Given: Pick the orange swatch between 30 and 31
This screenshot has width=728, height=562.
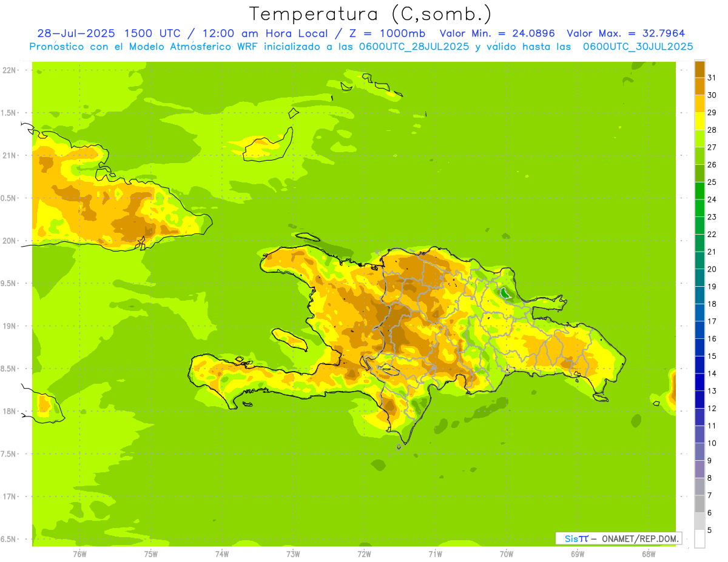Looking at the screenshot, I should click(x=699, y=86).
